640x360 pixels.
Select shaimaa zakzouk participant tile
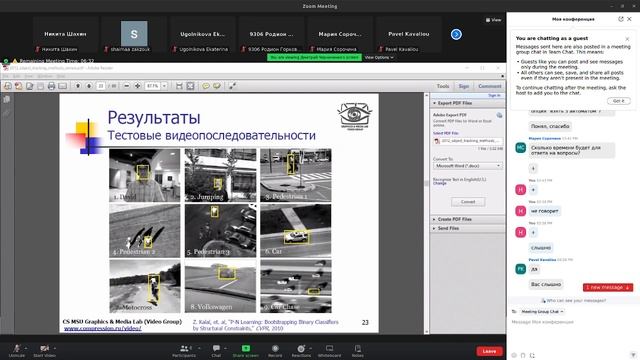[x=134, y=35]
